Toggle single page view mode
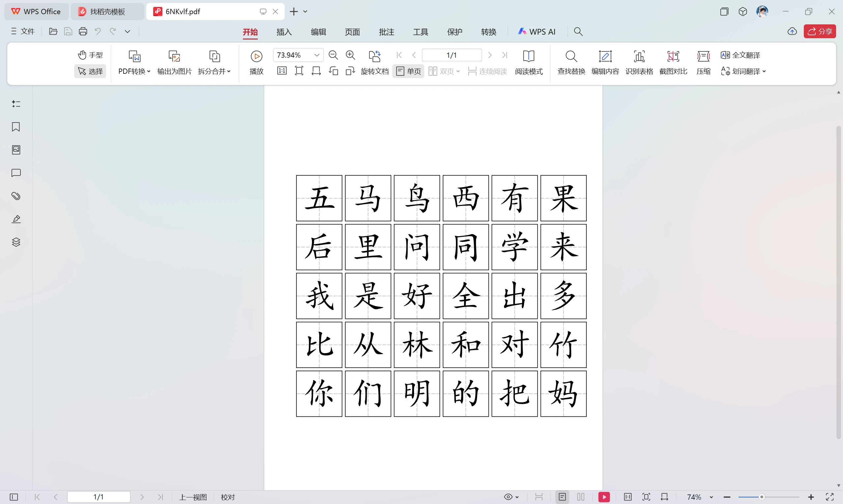The image size is (843, 504). [408, 71]
